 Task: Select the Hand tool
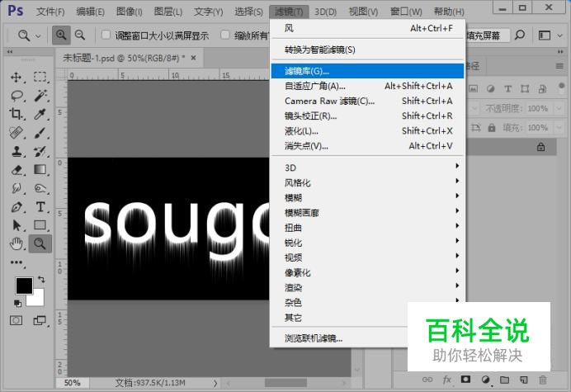click(x=16, y=243)
